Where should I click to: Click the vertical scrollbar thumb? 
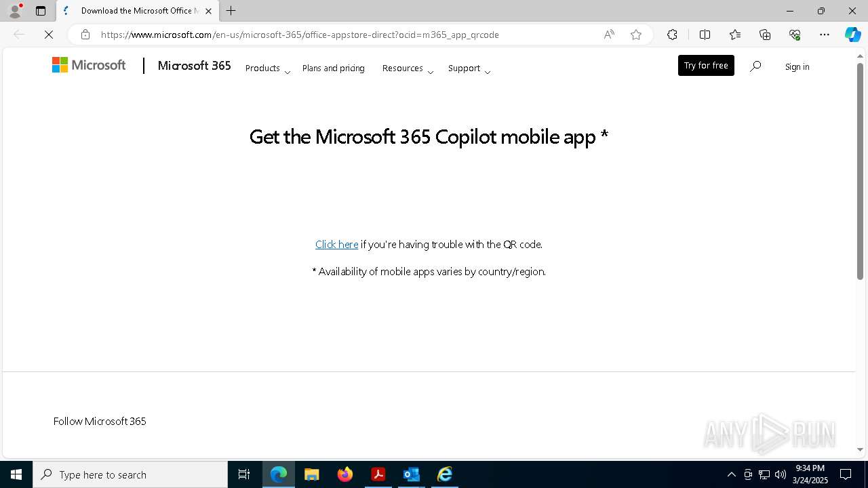860,171
